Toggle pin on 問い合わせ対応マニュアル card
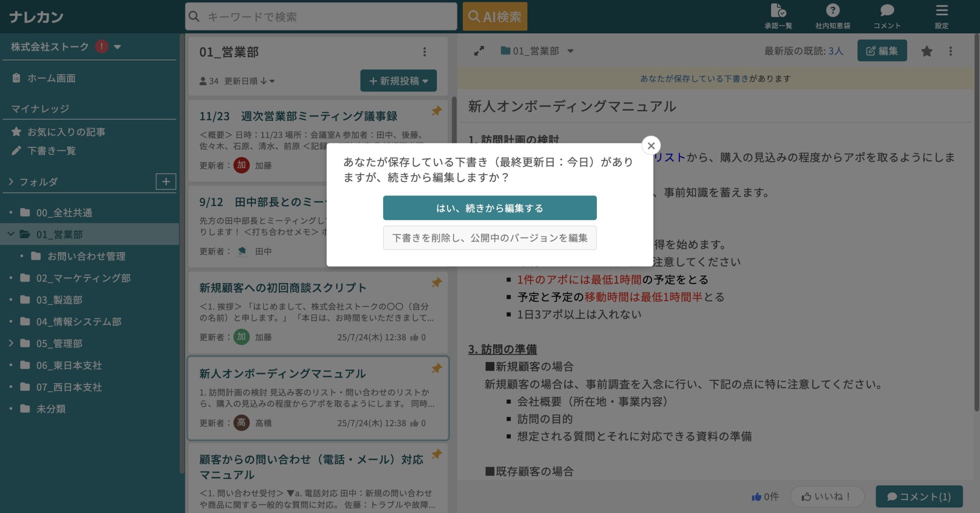 tap(437, 454)
